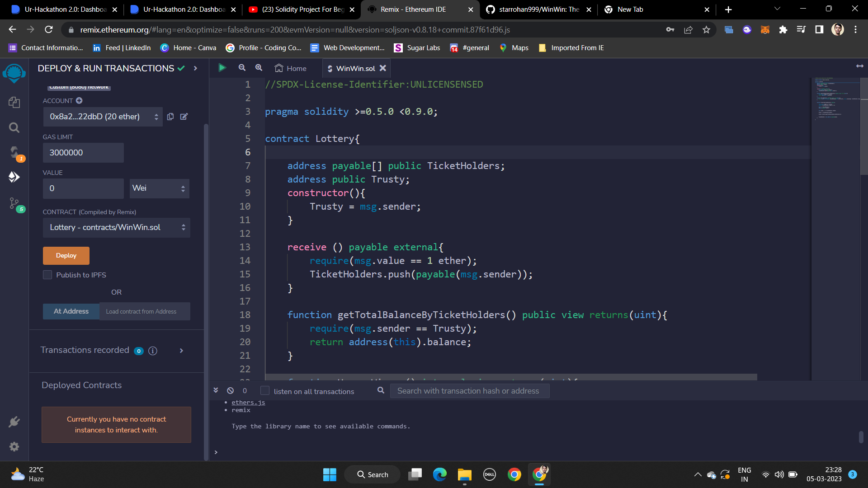The height and width of the screenshot is (488, 868).
Task: Click the green Run script play icon
Action: click(222, 68)
